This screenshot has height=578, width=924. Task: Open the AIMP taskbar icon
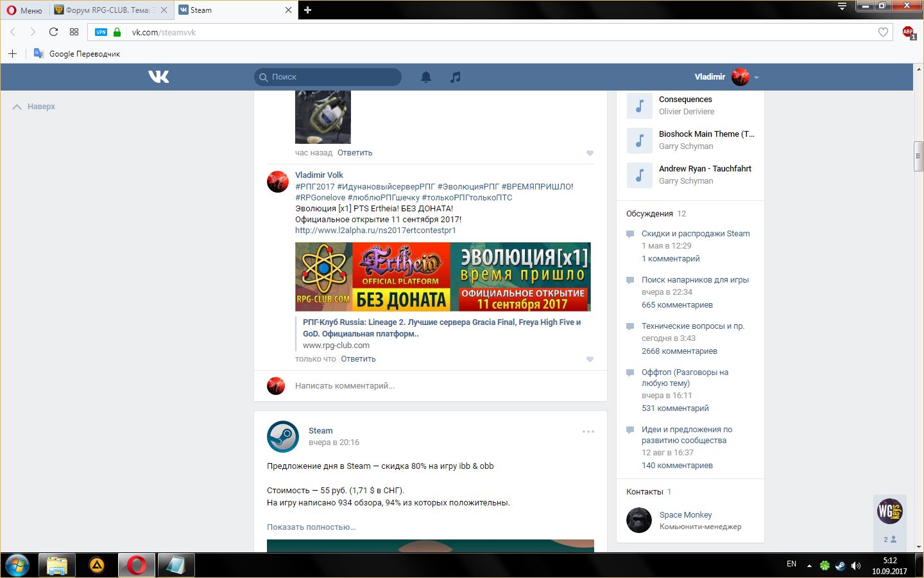(x=97, y=565)
